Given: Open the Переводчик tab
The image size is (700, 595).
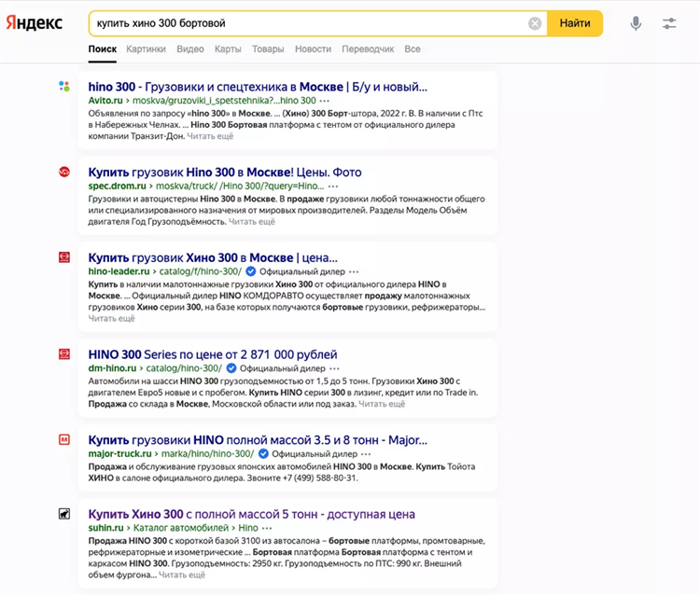Looking at the screenshot, I should pyautogui.click(x=368, y=49).
